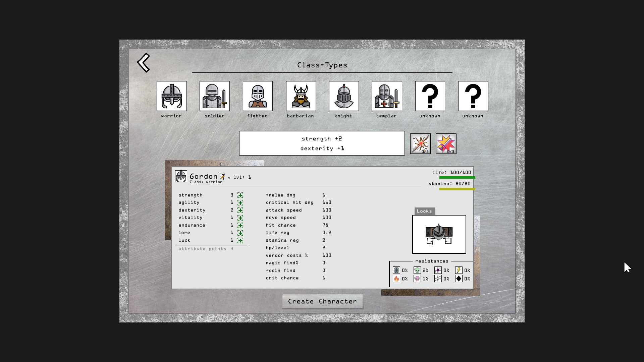Viewport: 644px width, 362px height.
Task: Select the knight class icon
Action: pos(343,97)
